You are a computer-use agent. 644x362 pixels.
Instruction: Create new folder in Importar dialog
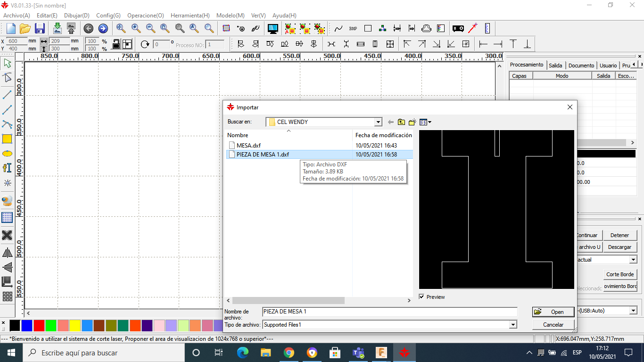[x=412, y=122]
